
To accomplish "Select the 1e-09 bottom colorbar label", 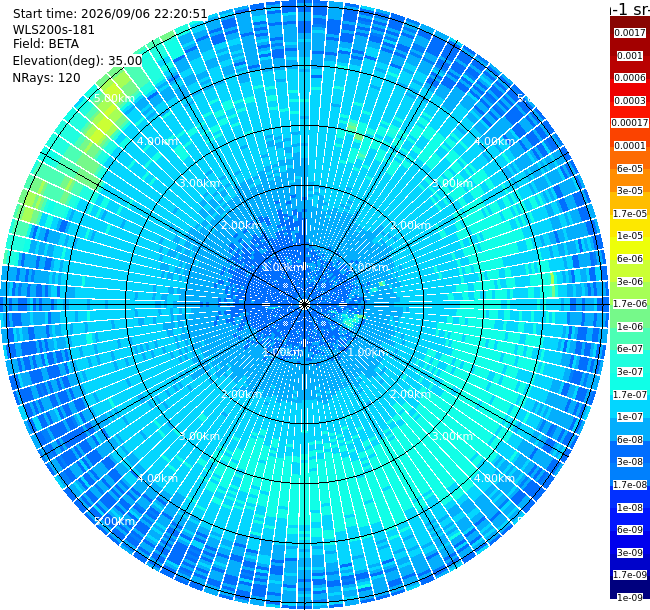I will pos(630,598).
